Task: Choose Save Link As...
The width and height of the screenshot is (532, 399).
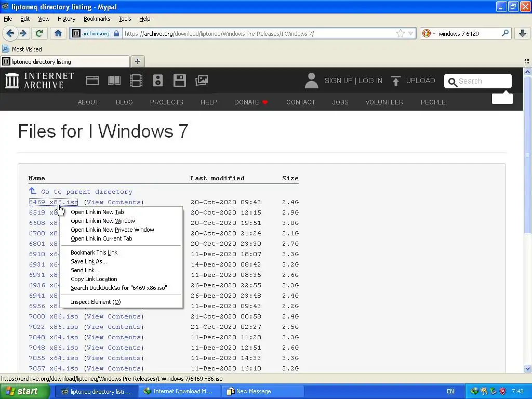Action: tap(121, 261)
